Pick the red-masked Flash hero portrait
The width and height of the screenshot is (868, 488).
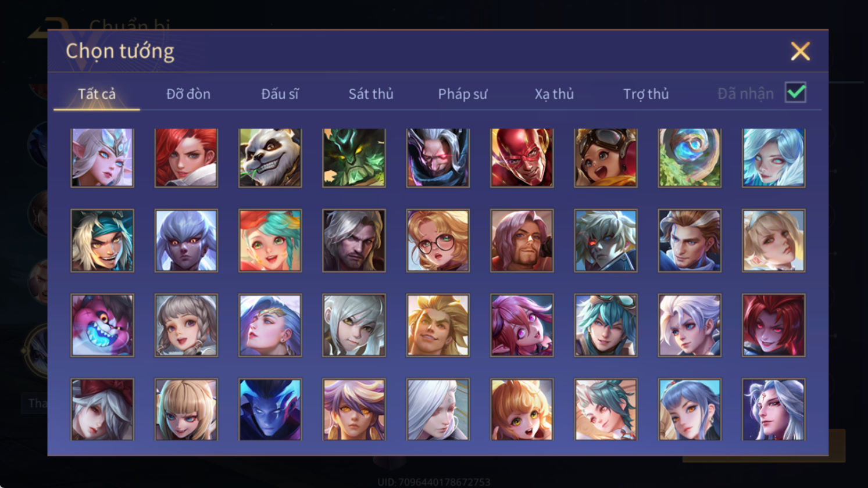(x=521, y=158)
